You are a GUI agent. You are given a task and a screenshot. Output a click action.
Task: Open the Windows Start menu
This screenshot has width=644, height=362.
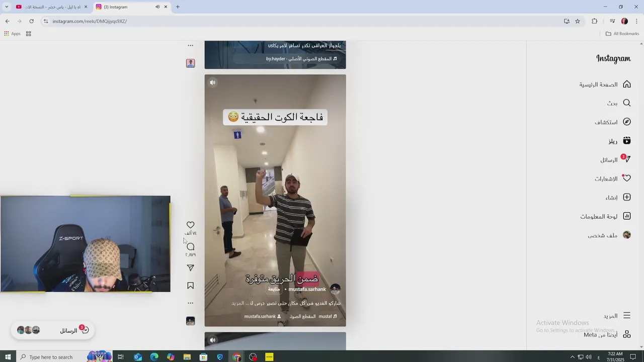pyautogui.click(x=8, y=357)
